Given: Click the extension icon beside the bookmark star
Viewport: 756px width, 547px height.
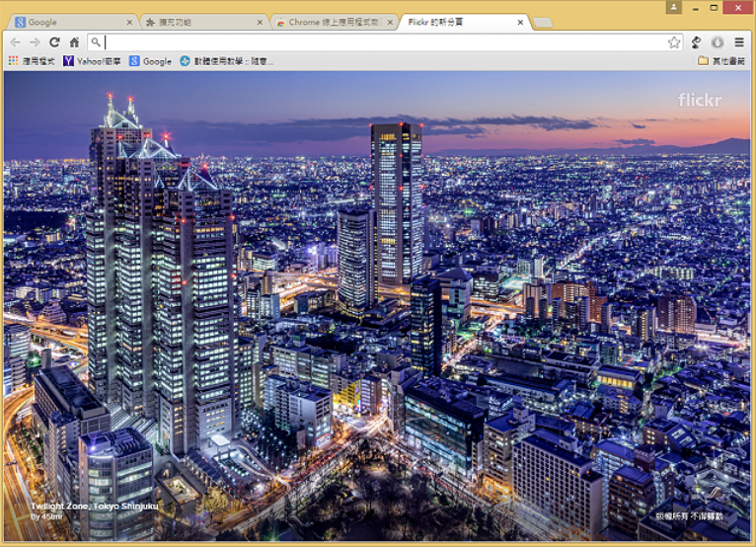Looking at the screenshot, I should [696, 42].
